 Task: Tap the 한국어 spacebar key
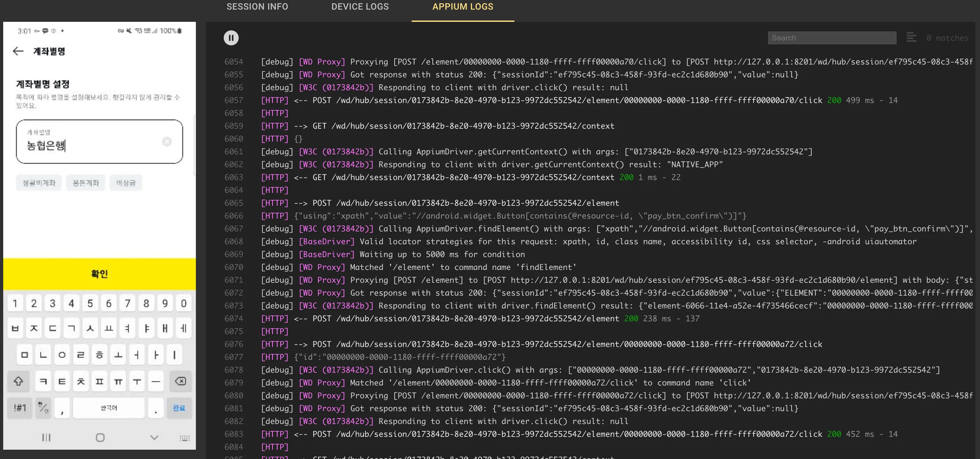109,408
